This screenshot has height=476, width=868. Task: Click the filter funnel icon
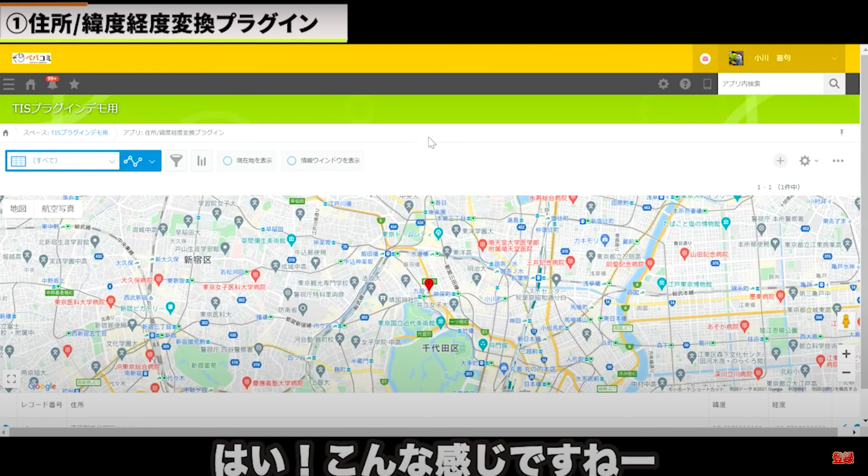click(x=176, y=161)
